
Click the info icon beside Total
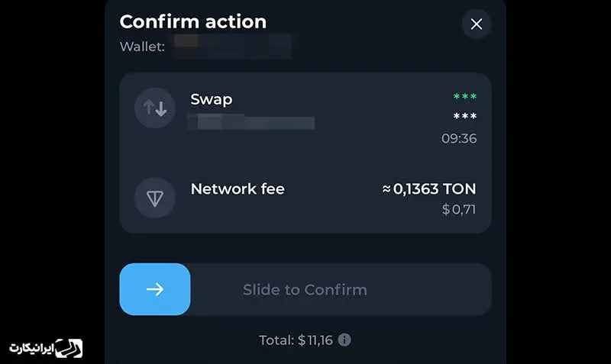344,340
